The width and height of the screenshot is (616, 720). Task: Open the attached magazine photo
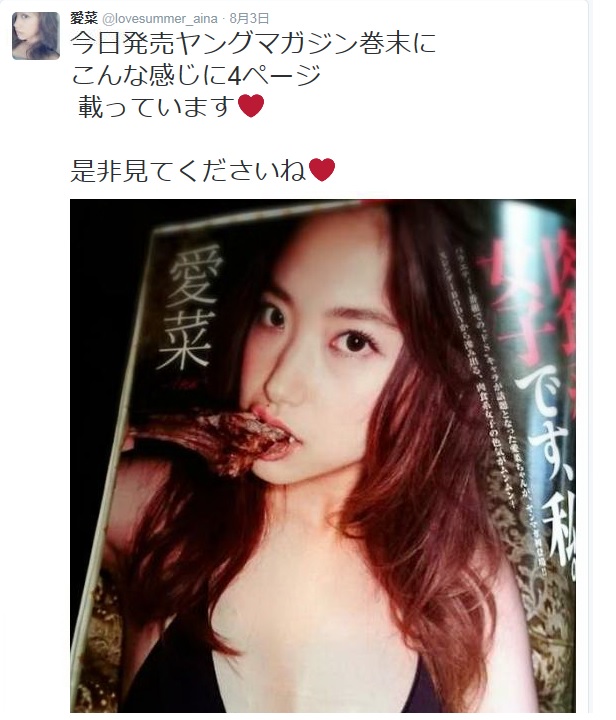323,456
